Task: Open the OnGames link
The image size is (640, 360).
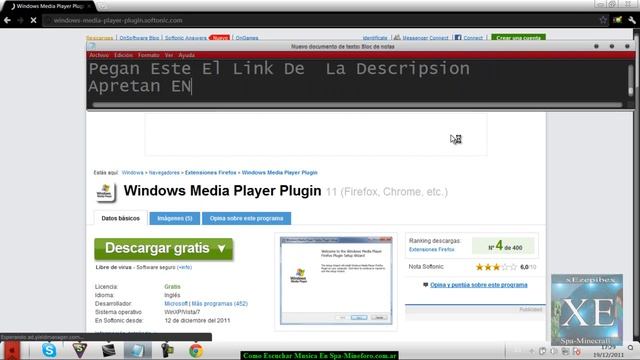Action: click(x=247, y=38)
